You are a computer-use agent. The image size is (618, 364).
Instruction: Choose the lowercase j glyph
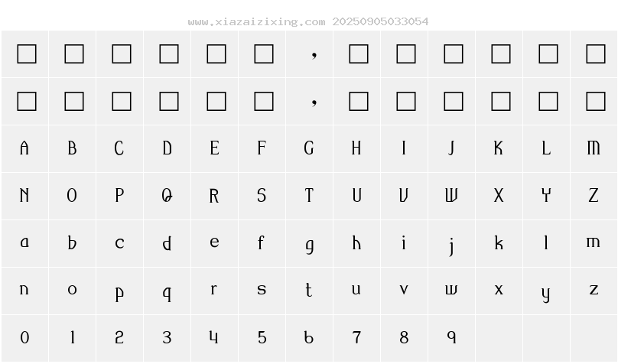click(451, 245)
